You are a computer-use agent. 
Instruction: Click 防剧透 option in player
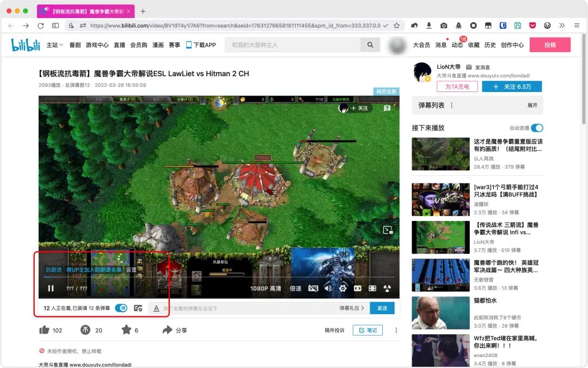(x=53, y=269)
